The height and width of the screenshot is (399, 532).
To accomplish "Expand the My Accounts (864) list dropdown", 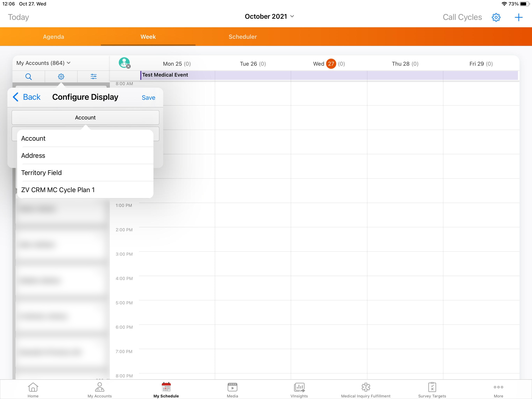I will (x=43, y=63).
